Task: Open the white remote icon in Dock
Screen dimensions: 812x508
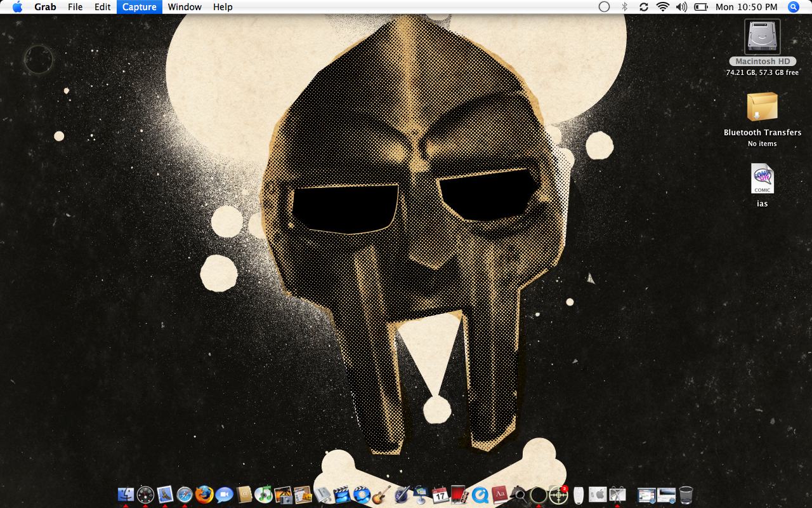Action: coord(578,495)
